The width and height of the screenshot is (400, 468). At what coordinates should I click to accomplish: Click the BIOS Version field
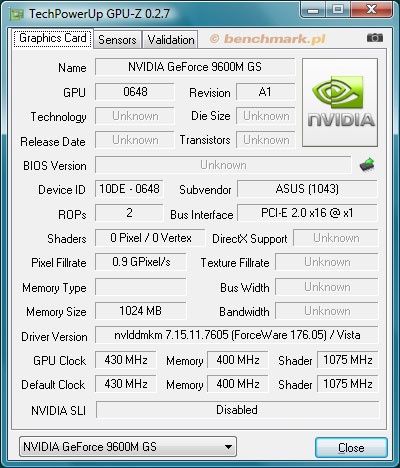click(223, 165)
